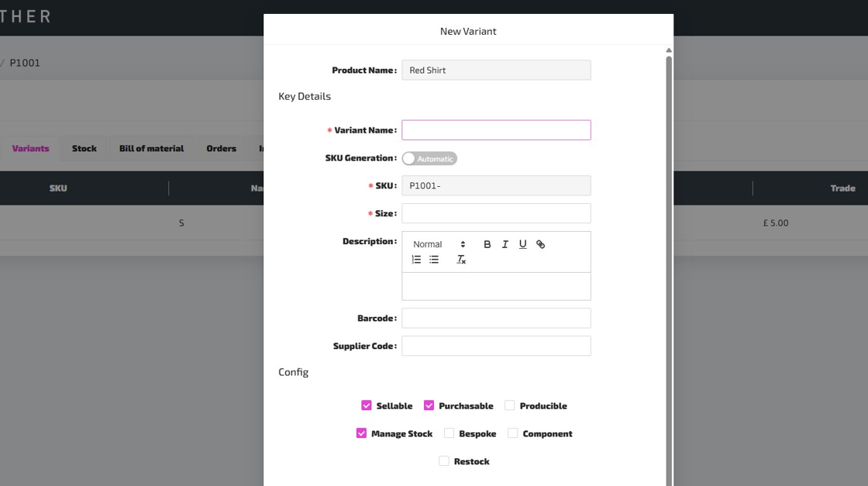
Task: Select the Supplier Code input field
Action: click(x=496, y=346)
